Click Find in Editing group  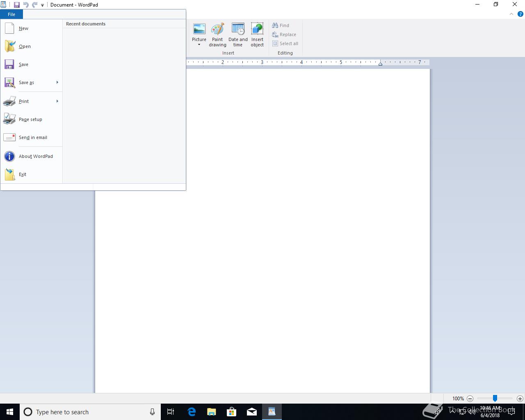click(x=281, y=25)
